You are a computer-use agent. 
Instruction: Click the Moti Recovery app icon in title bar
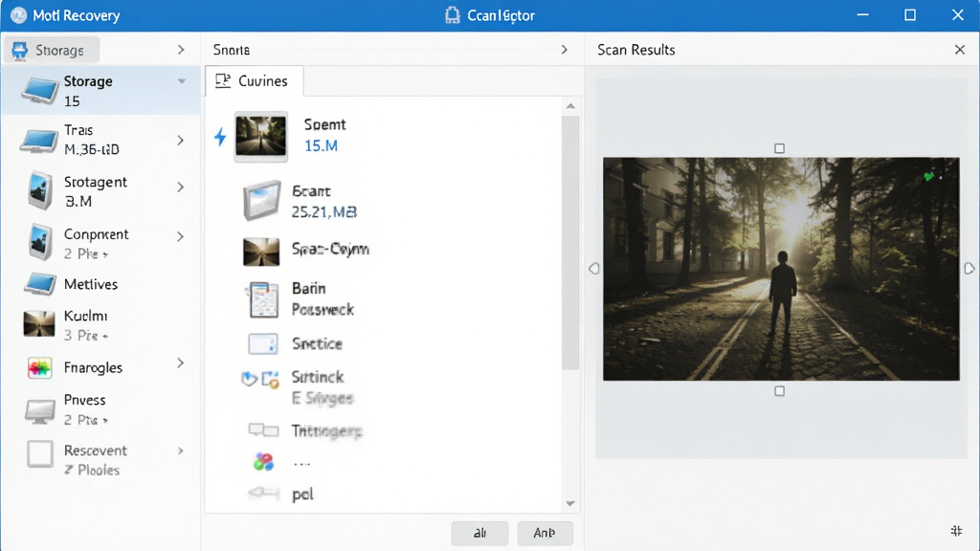(x=19, y=15)
